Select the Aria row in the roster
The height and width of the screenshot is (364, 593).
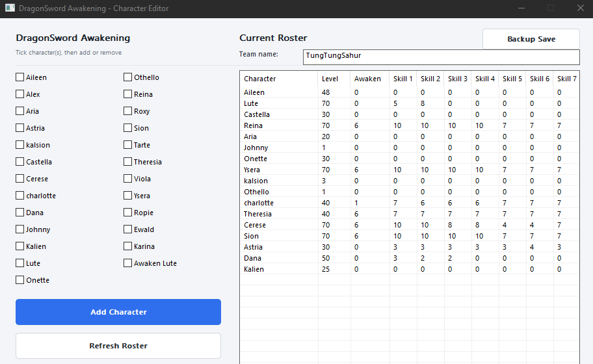pyautogui.click(x=409, y=136)
